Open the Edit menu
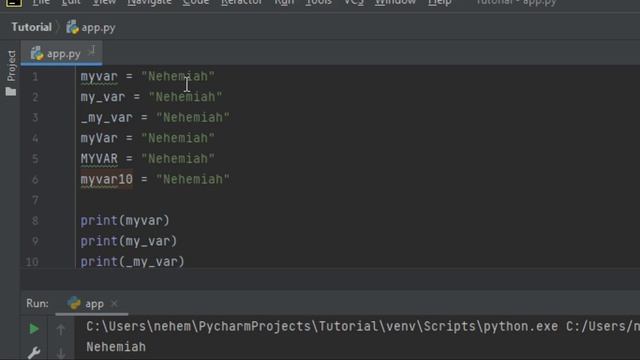The width and height of the screenshot is (640, 360). click(71, 2)
